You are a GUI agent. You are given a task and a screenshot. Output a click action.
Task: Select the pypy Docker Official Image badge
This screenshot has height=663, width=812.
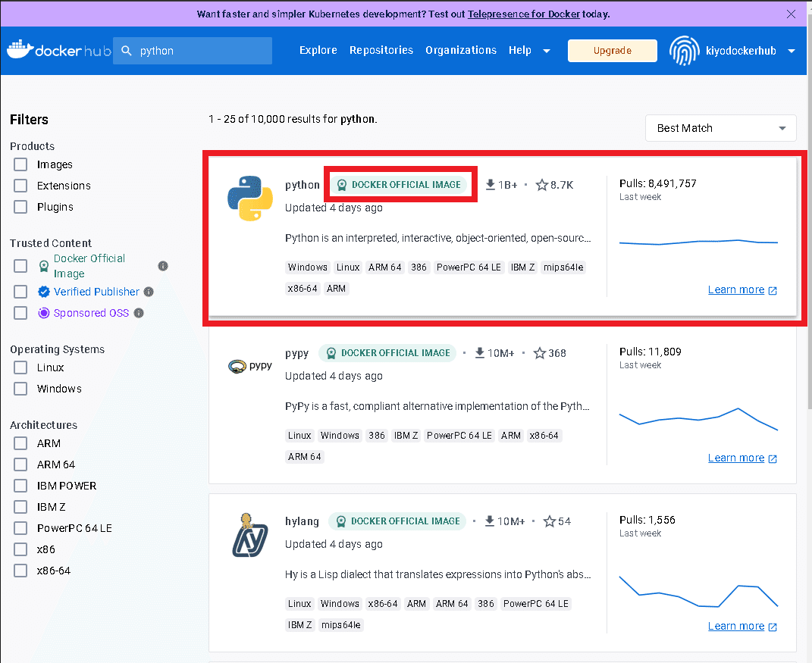pos(387,353)
